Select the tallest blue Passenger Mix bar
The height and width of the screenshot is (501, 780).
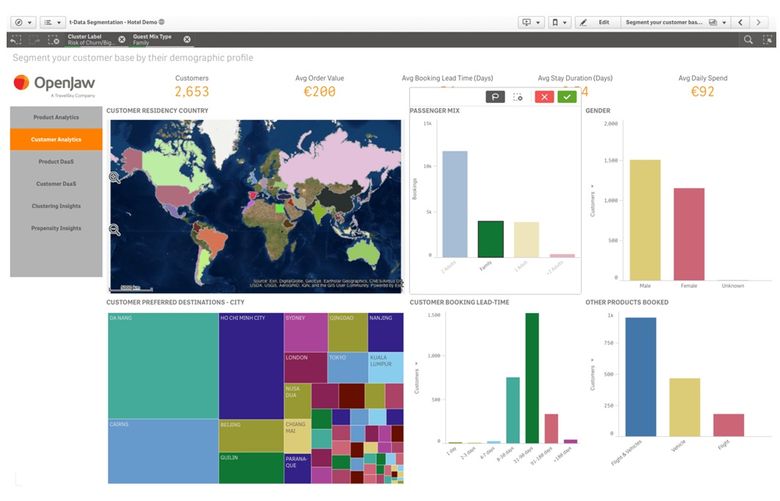tap(455, 204)
